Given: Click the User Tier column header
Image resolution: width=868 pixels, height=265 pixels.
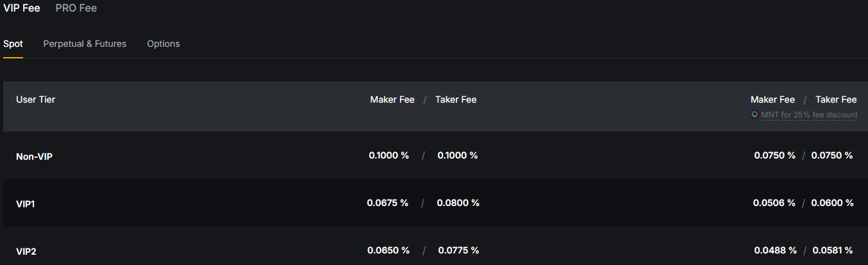Looking at the screenshot, I should [x=36, y=99].
